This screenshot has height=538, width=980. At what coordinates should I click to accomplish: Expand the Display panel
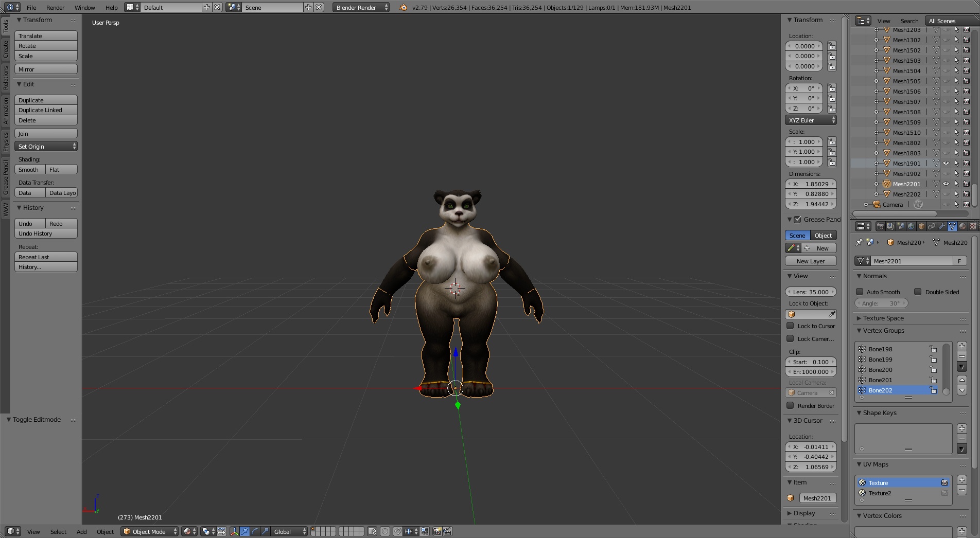[804, 513]
